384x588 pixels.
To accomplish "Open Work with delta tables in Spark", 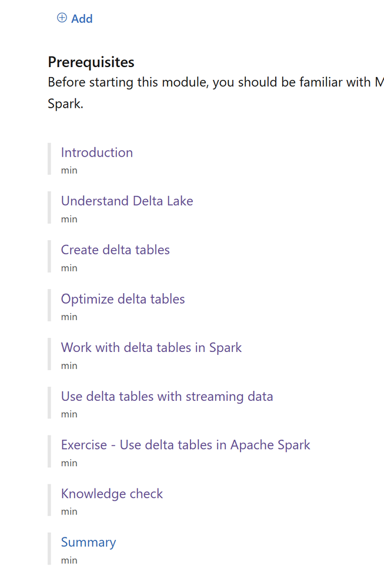I will tap(151, 348).
